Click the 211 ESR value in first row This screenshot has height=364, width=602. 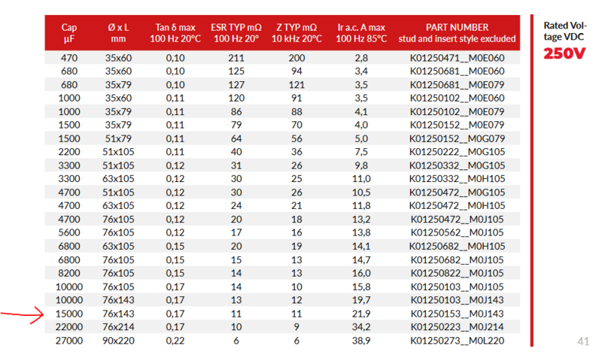(236, 58)
